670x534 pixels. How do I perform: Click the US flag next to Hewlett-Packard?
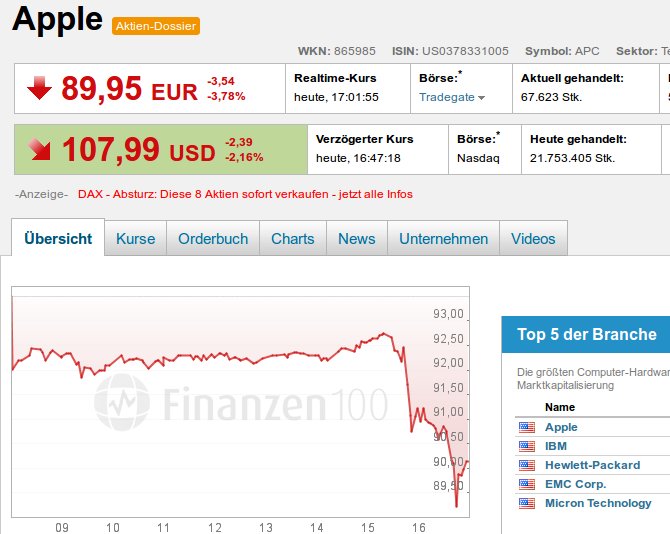click(x=527, y=465)
